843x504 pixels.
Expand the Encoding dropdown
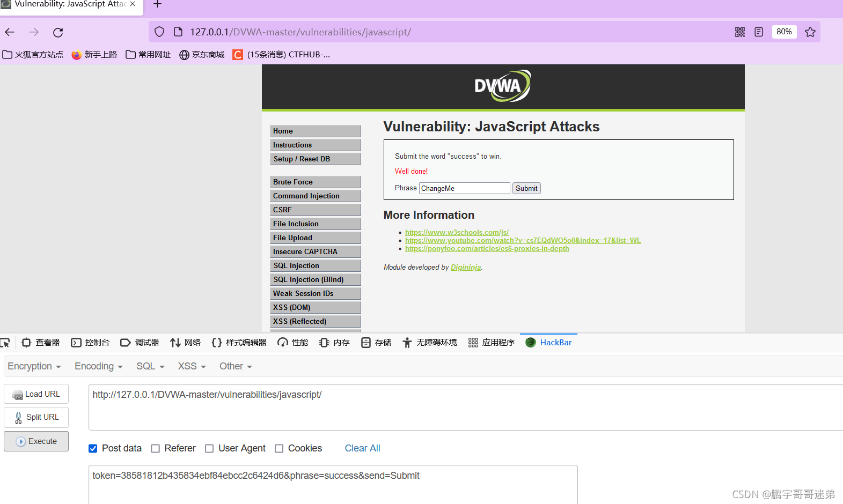tap(99, 366)
